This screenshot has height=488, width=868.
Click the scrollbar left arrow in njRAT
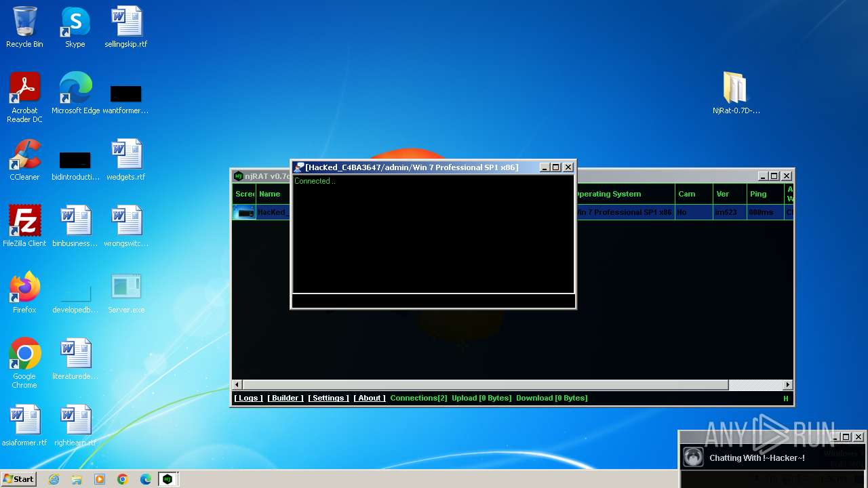pyautogui.click(x=237, y=385)
